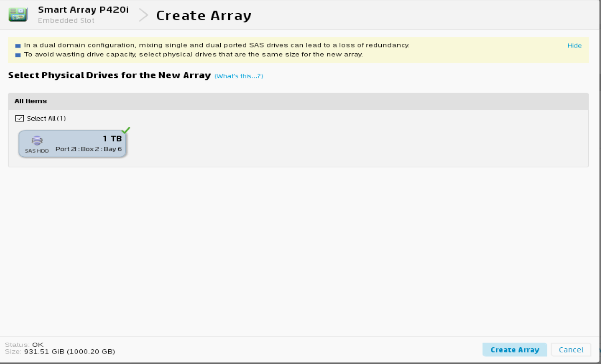
Task: Open Smart Array P420i breadcrumb
Action: coord(83,10)
